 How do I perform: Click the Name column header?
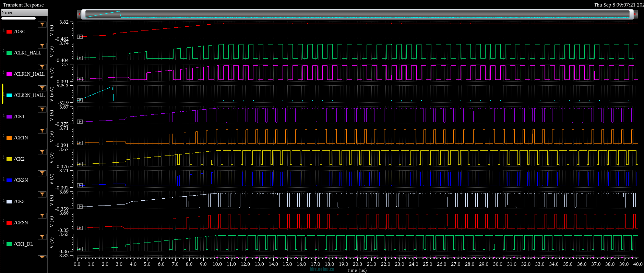tap(24, 12)
